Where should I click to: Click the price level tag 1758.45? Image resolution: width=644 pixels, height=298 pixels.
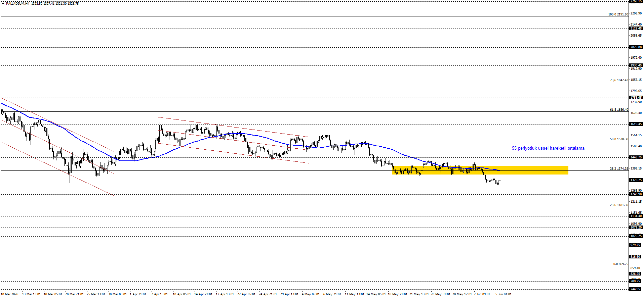tap(636, 98)
